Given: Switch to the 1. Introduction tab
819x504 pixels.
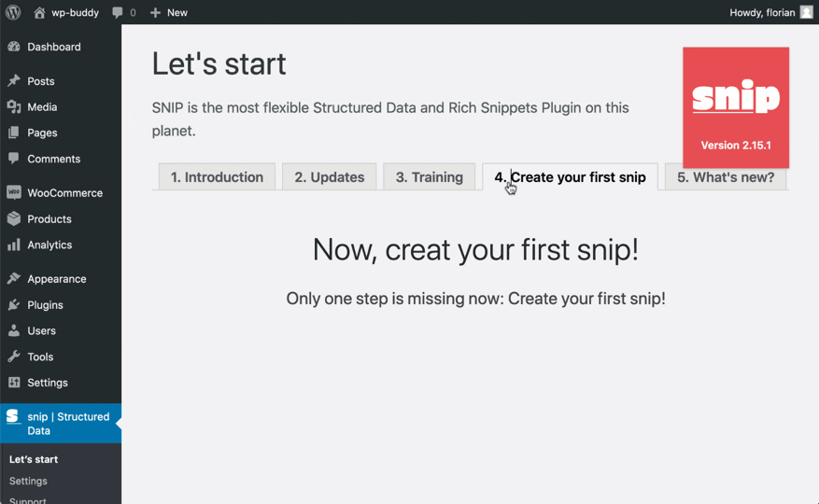Looking at the screenshot, I should click(x=217, y=177).
